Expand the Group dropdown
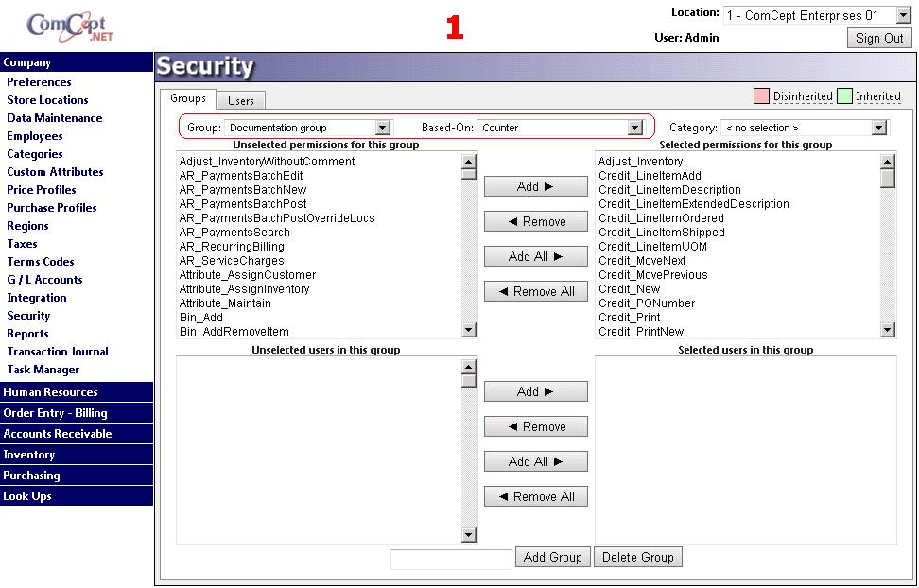919x588 pixels. pyautogui.click(x=382, y=128)
